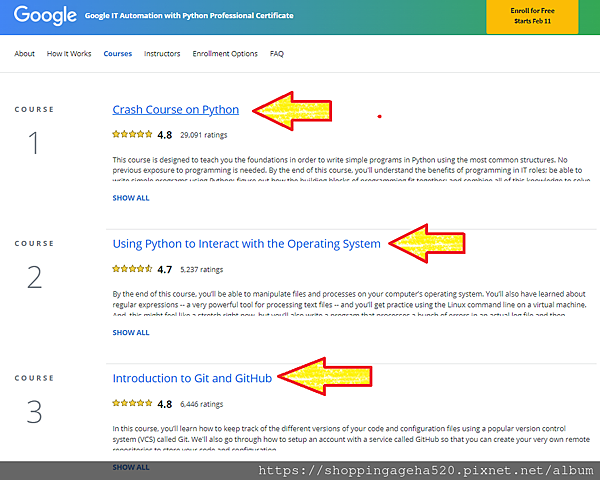The image size is (600, 480).
Task: Click the Crash Course on Python description paragraph
Action: coord(351,169)
